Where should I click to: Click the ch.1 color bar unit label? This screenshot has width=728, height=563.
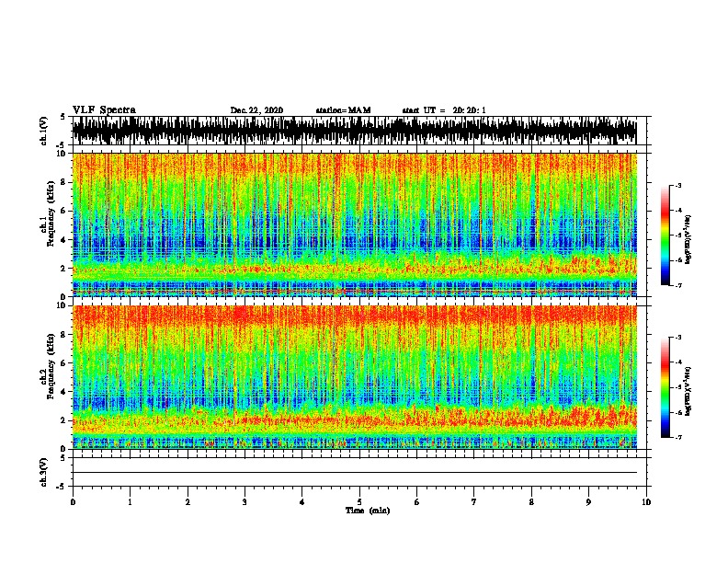[x=688, y=239]
